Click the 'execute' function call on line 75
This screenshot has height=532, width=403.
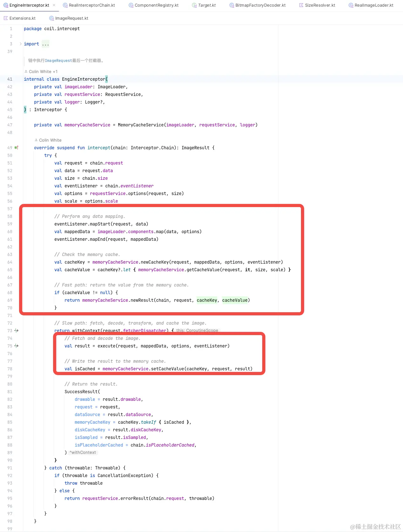click(106, 346)
